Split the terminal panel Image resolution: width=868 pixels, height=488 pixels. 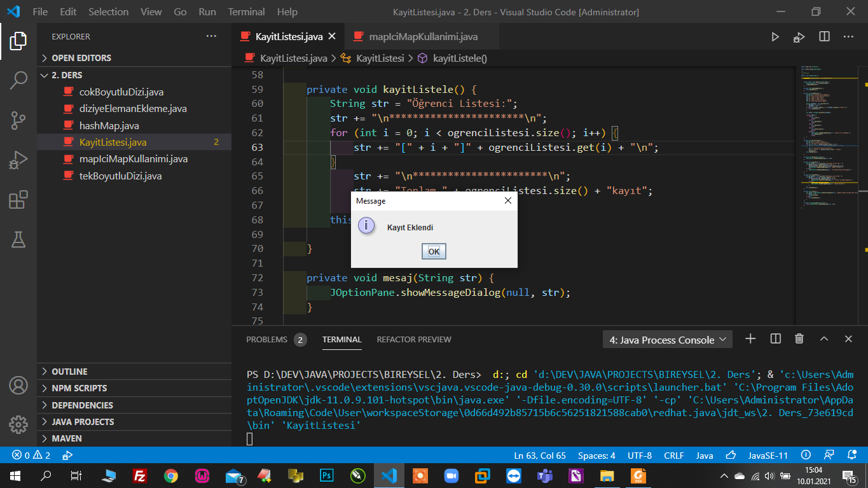pos(775,339)
